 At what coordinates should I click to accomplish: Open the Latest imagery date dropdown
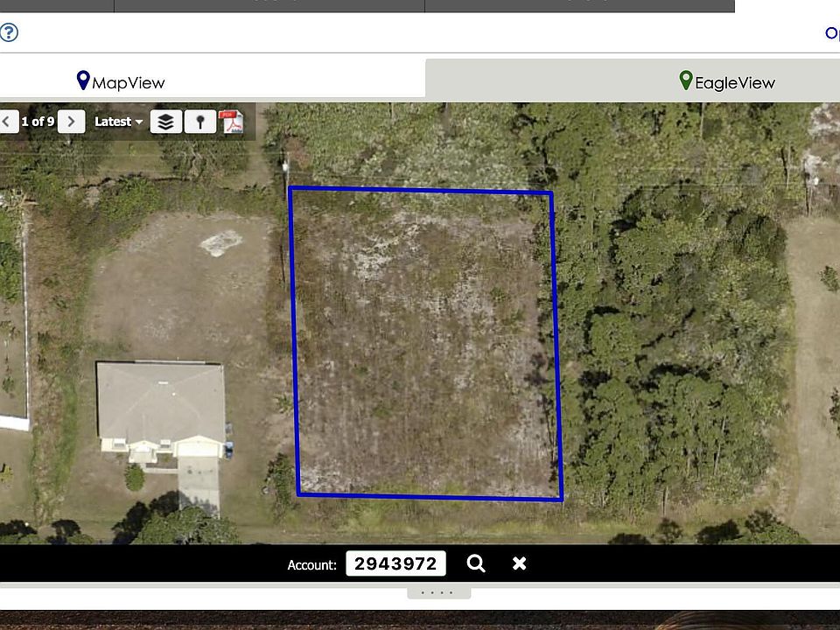(118, 122)
